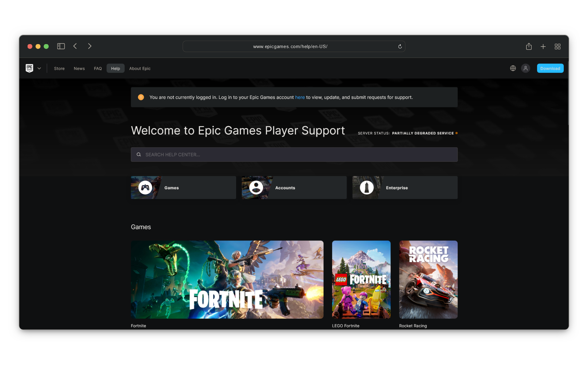Open the Store menu item

tap(59, 69)
